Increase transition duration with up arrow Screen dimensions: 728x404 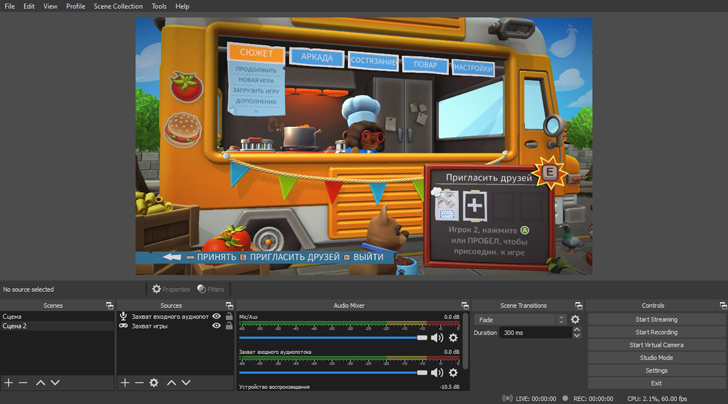(x=577, y=330)
